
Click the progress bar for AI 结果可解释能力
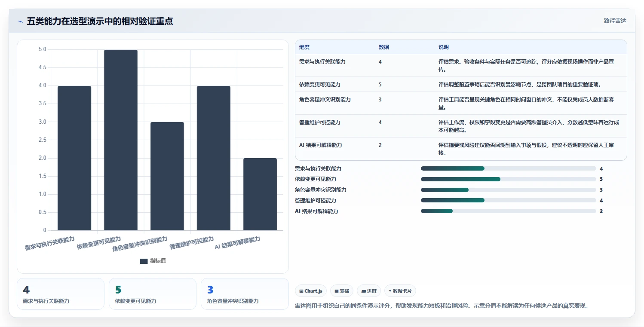tap(509, 211)
